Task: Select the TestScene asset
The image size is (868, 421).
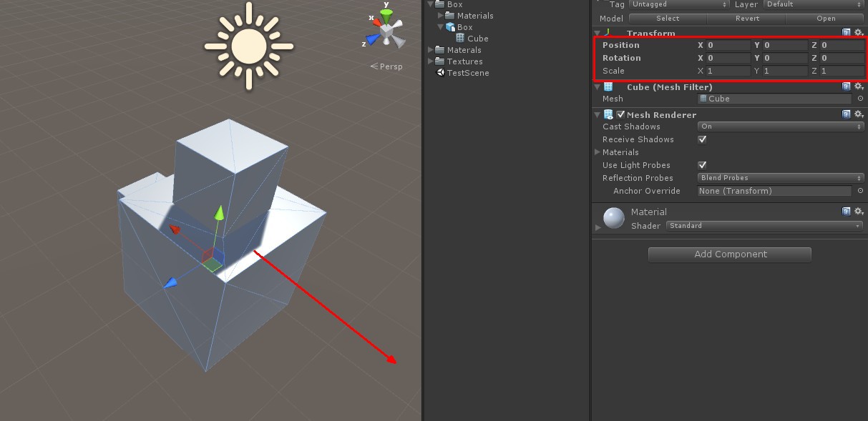Action: coord(467,72)
